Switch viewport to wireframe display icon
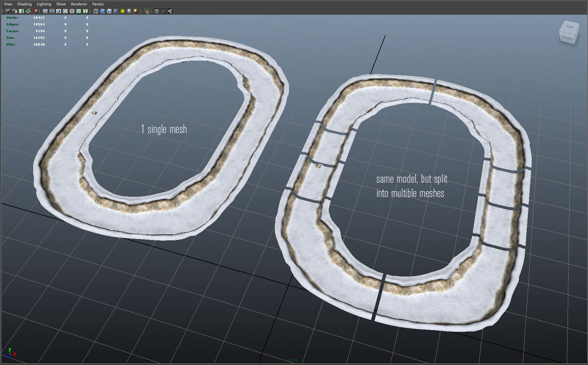Screen dimensions: 588x365 click(96, 11)
